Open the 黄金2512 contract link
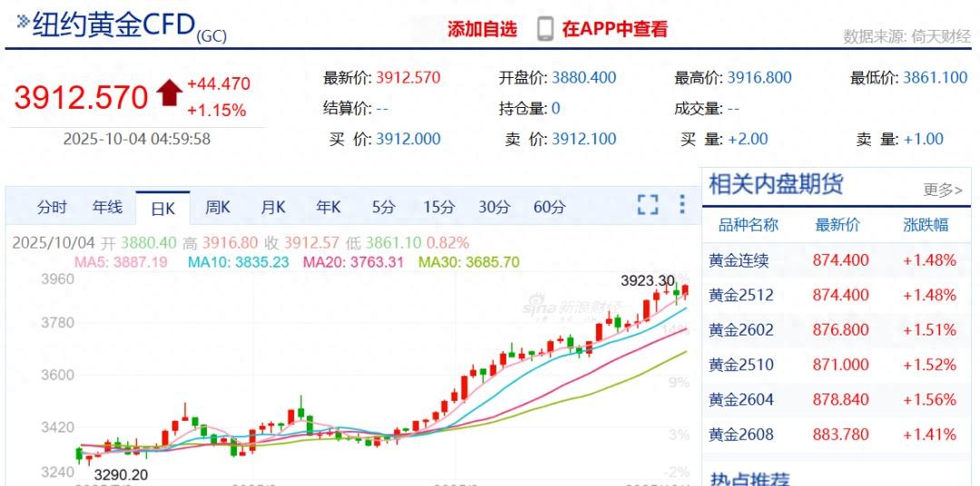This screenshot has width=980, height=486. pyautogui.click(x=742, y=295)
